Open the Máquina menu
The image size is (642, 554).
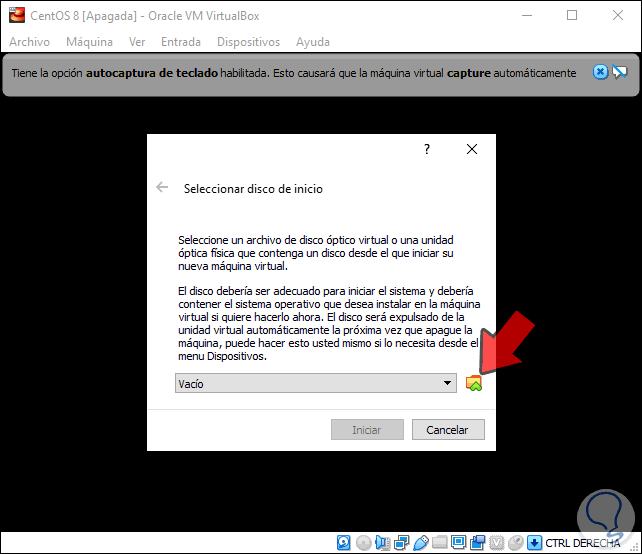(x=89, y=42)
